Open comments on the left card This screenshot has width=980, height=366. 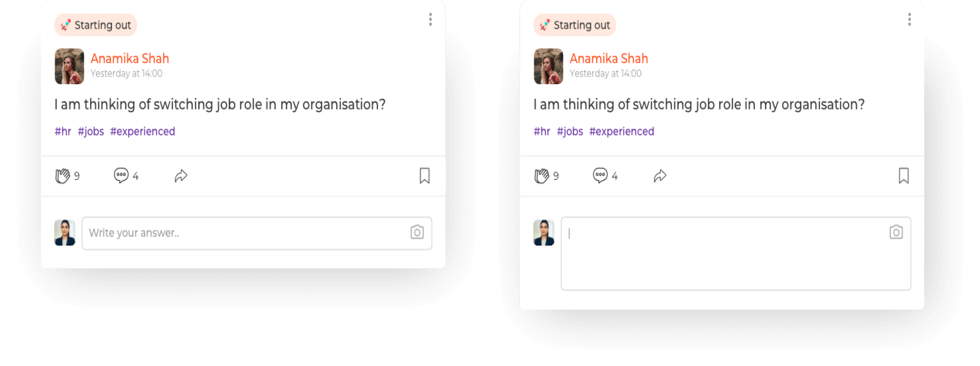121,176
